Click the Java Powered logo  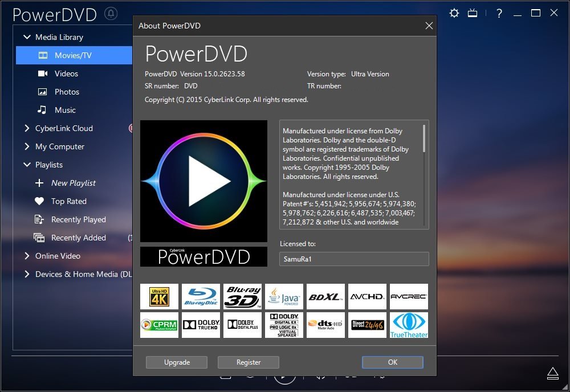point(284,296)
